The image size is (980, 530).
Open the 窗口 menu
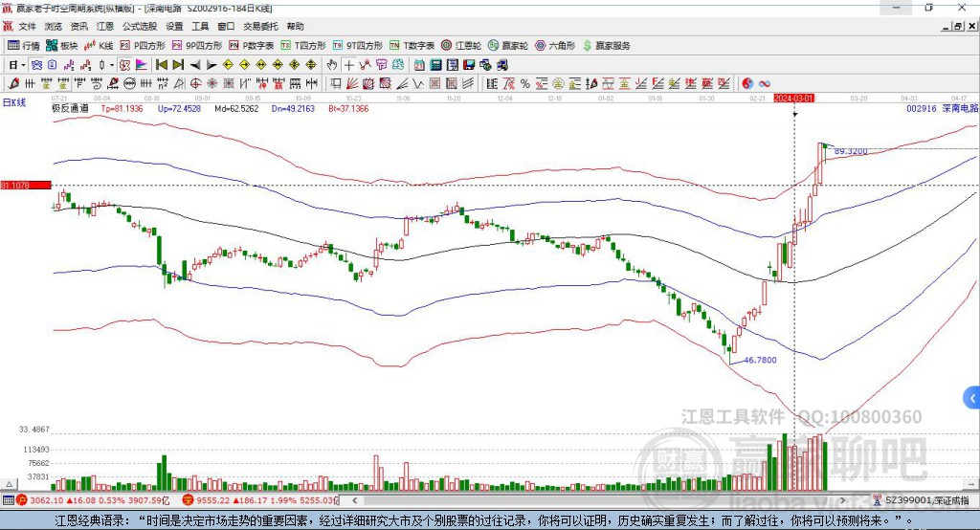coord(226,26)
